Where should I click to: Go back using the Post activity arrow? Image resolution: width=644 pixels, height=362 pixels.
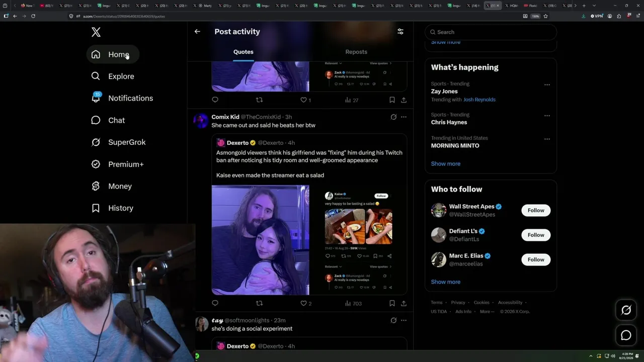[x=197, y=31]
